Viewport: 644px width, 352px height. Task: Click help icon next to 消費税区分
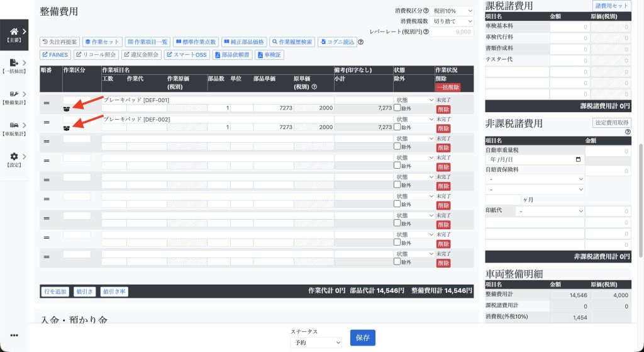(426, 11)
